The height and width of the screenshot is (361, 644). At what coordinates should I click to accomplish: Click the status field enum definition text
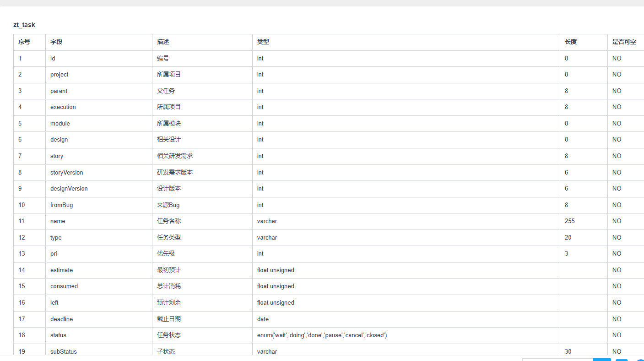322,335
